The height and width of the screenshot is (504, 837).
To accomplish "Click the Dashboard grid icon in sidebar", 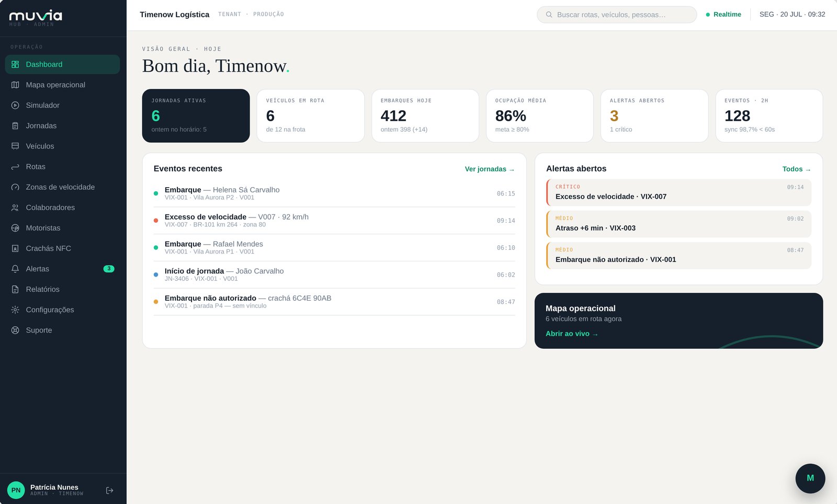I will click(x=15, y=64).
